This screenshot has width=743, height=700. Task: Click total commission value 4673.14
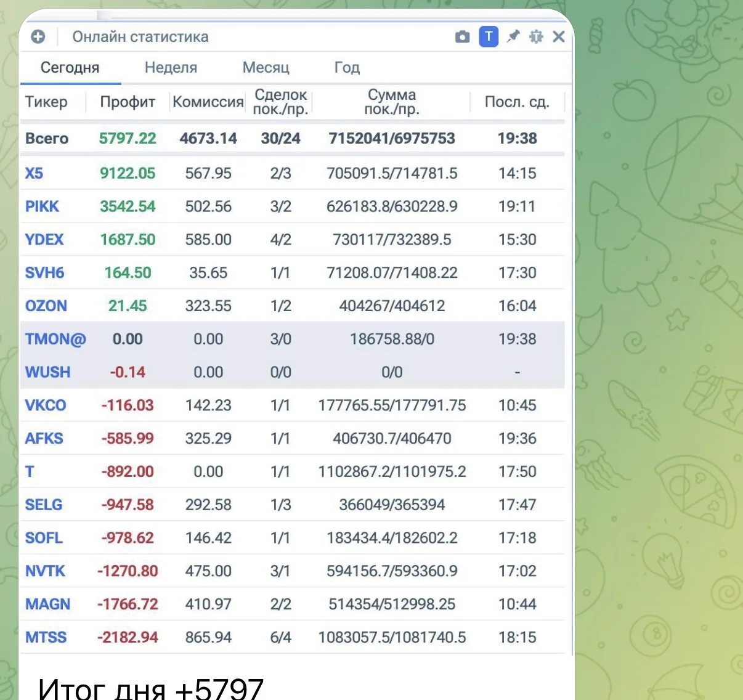(x=208, y=139)
